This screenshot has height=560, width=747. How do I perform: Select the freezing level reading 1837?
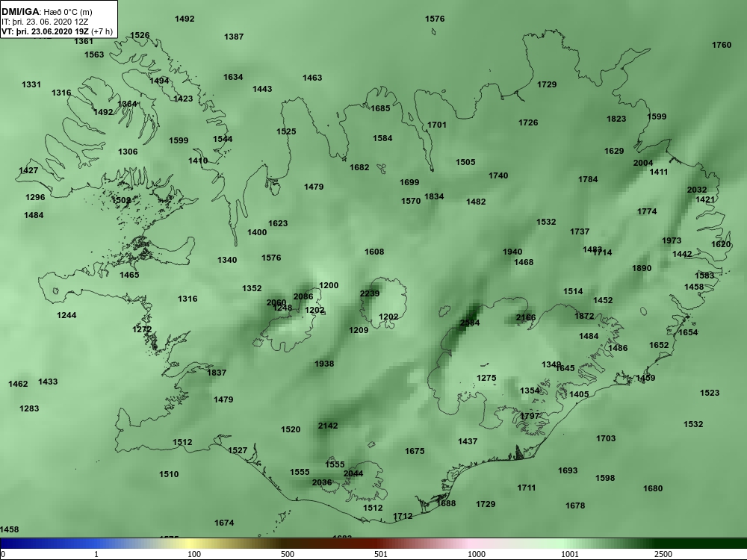coord(217,373)
